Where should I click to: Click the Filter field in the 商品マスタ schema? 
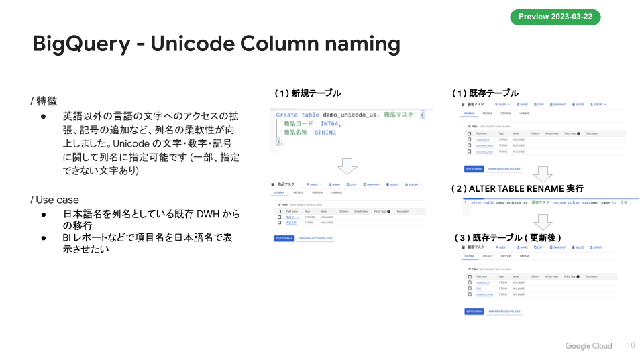349,204
